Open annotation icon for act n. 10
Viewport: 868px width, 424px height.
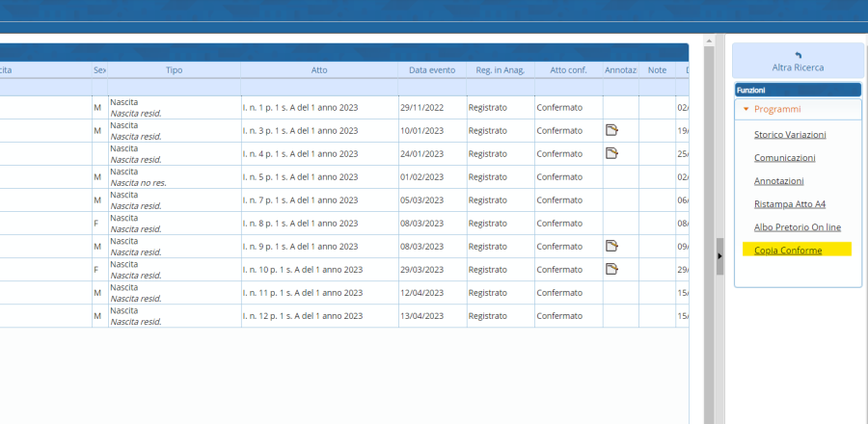coord(611,269)
